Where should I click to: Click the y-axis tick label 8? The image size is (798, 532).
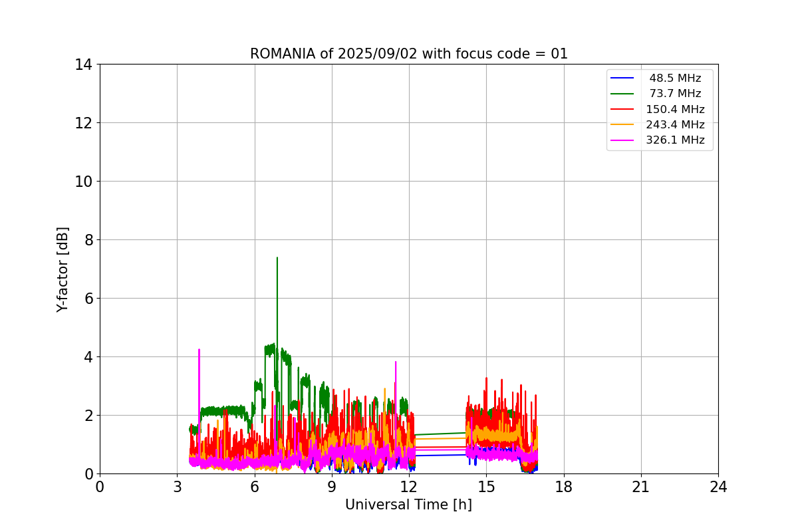click(87, 240)
